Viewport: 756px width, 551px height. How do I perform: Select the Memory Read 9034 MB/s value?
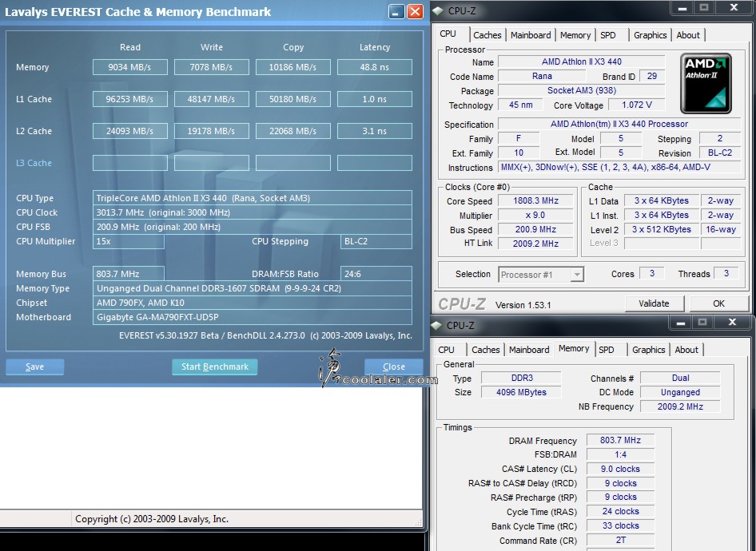click(129, 67)
